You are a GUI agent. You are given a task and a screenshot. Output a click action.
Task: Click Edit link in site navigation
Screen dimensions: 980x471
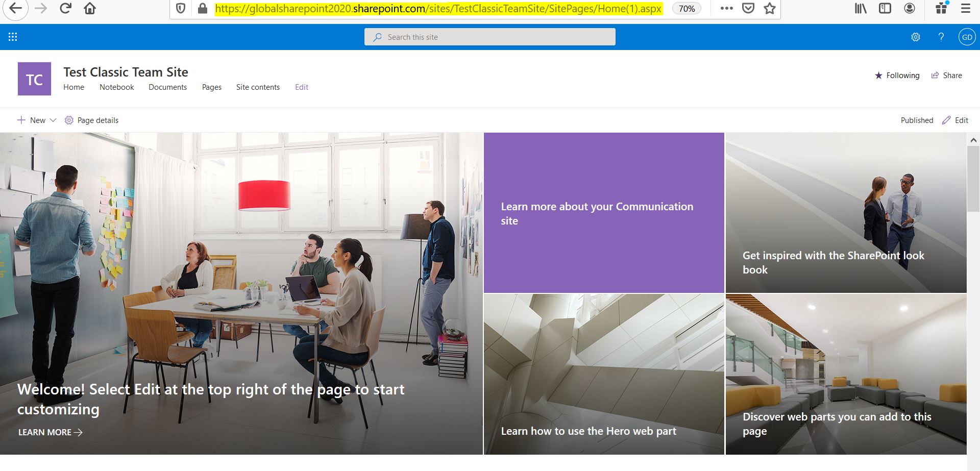point(302,87)
